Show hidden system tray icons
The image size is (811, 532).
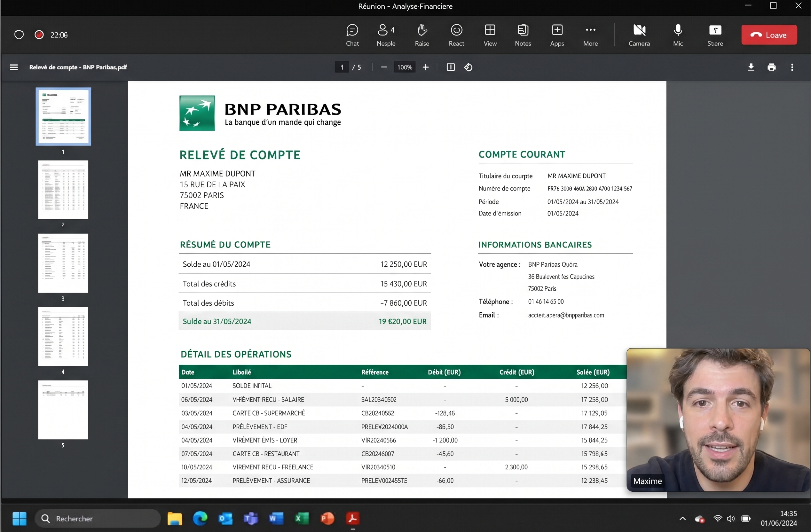[682, 518]
